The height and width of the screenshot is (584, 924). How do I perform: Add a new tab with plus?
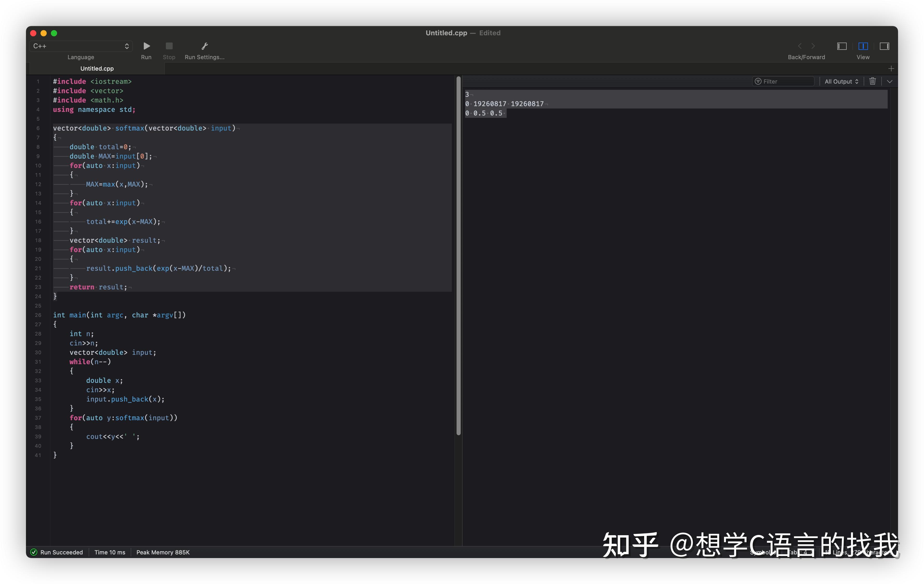pos(891,69)
